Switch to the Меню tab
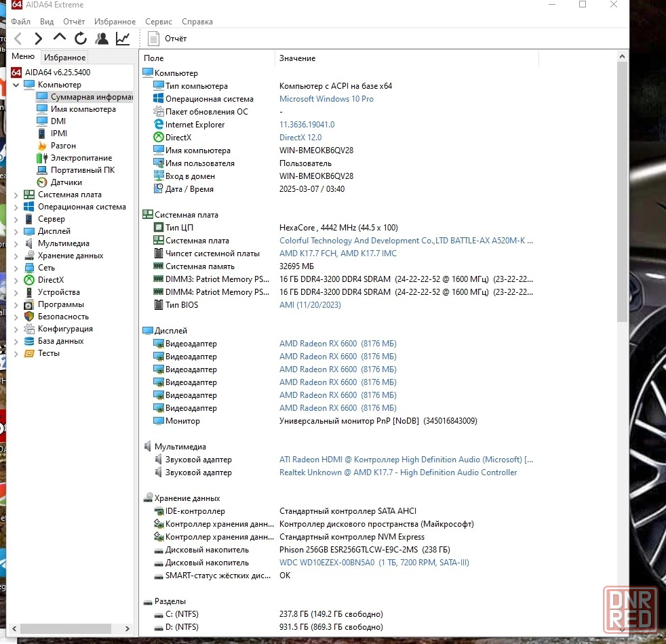Screen dimensions: 666x644 [23, 56]
